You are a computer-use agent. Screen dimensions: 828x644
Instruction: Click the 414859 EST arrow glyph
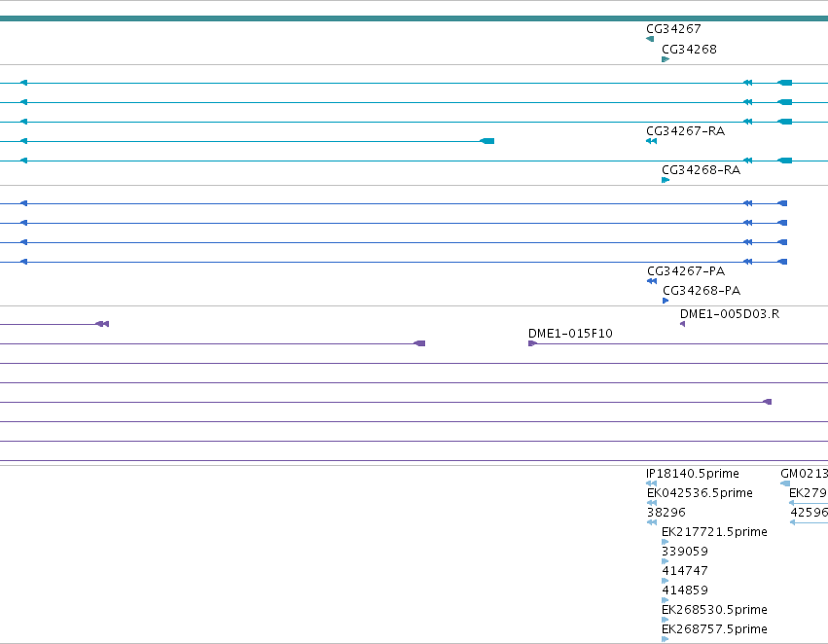pyautogui.click(x=666, y=601)
